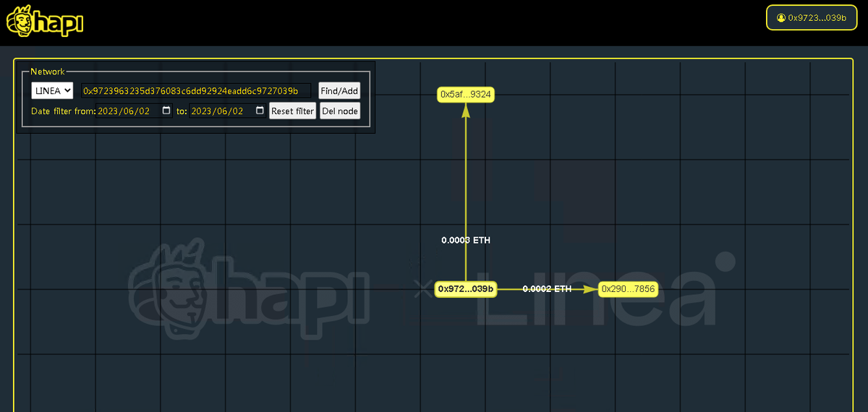Click the Reset filter button

[292, 111]
